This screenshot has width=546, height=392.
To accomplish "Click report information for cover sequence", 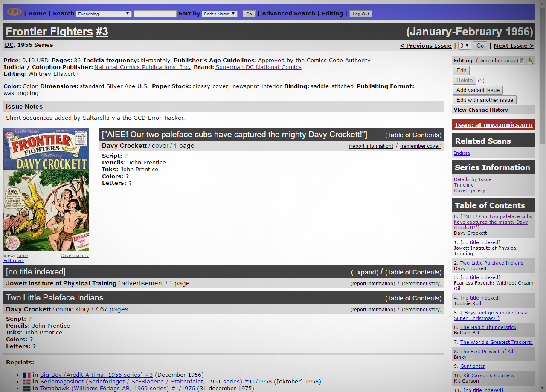I will click(371, 146).
